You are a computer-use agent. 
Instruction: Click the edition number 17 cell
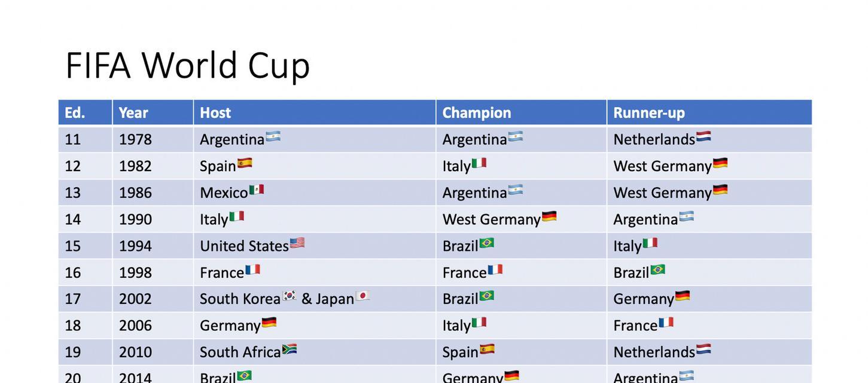(x=86, y=299)
